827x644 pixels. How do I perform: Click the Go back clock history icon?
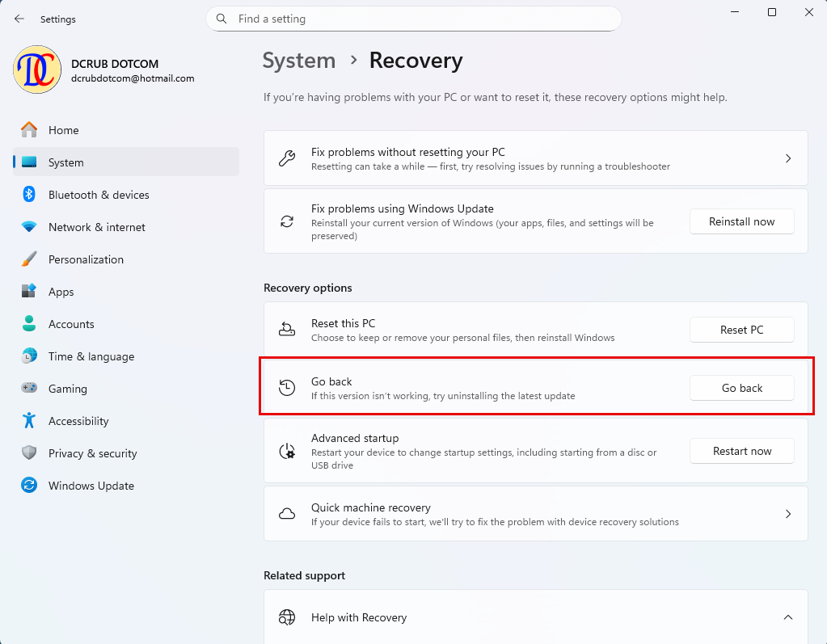[x=287, y=388]
